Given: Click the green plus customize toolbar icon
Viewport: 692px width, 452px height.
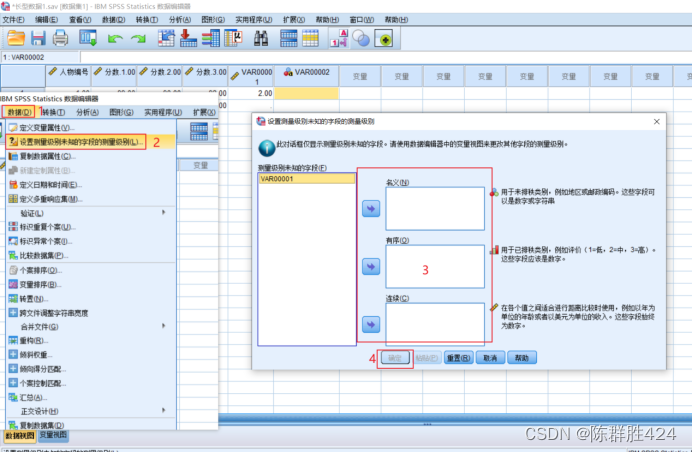Looking at the screenshot, I should [x=384, y=39].
